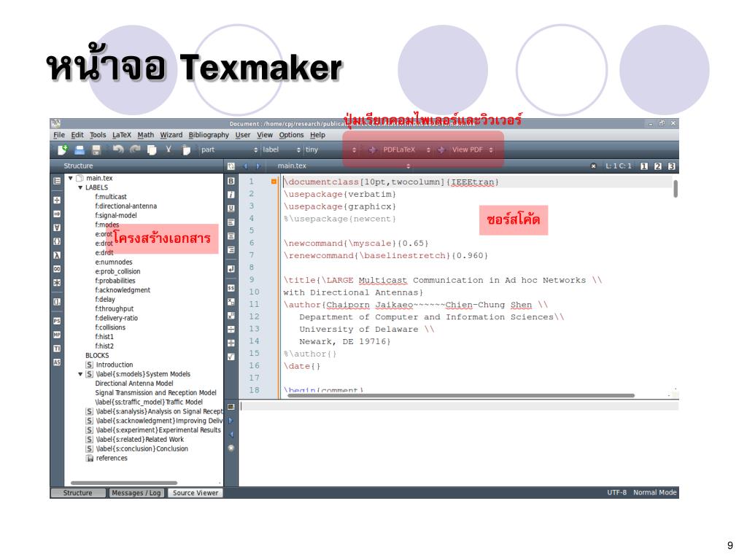Fold code with orange marker on line 1
Viewport: 747px width, 560px height.
[274, 182]
